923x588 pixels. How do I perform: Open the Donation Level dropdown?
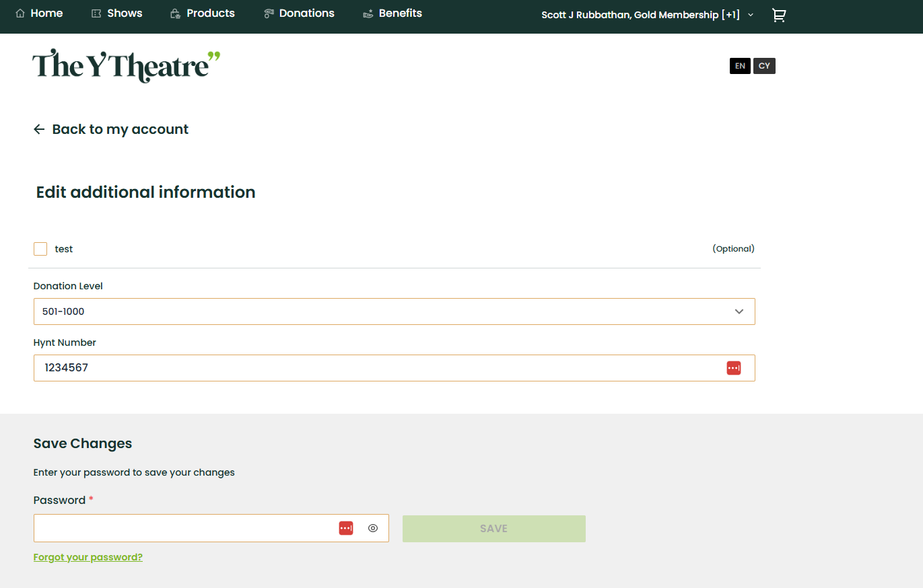click(395, 311)
